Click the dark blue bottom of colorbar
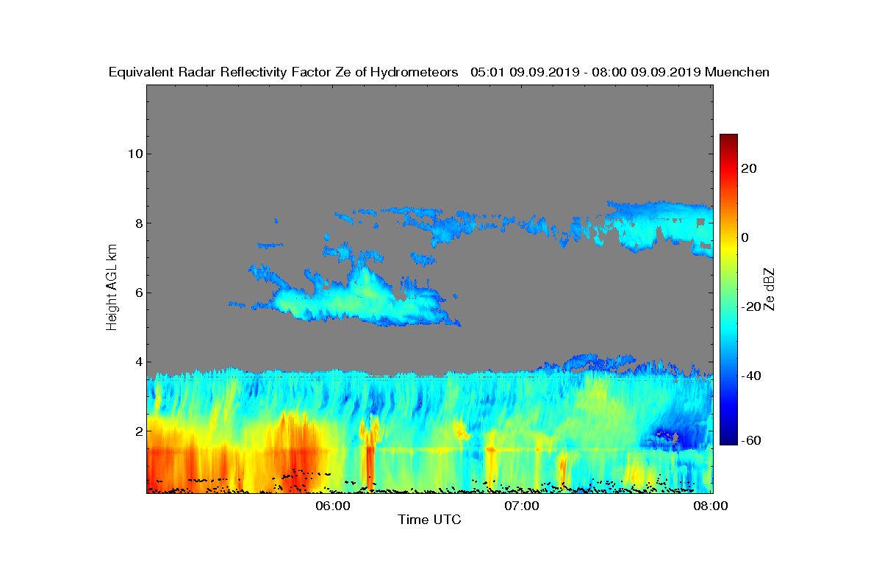 [728, 440]
